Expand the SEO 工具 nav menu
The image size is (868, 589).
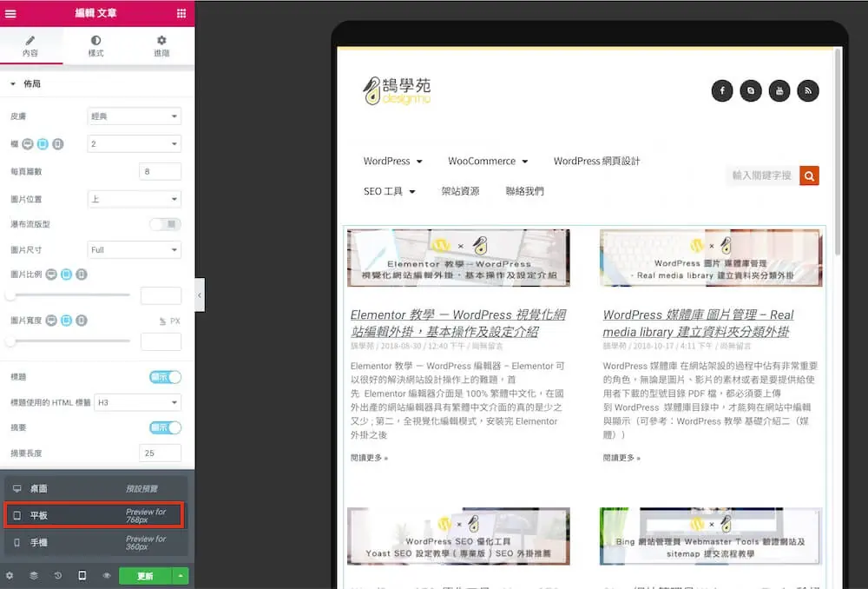390,191
